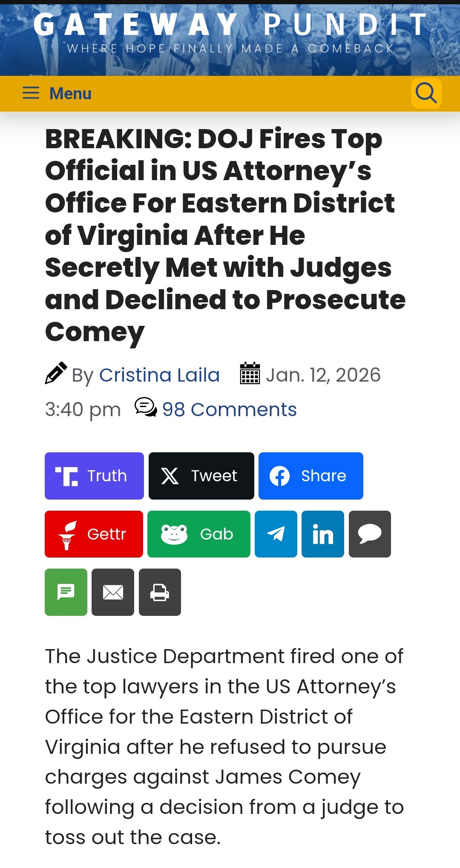The width and height of the screenshot is (460, 868).
Task: Click the pencil author icon
Action: 56,373
